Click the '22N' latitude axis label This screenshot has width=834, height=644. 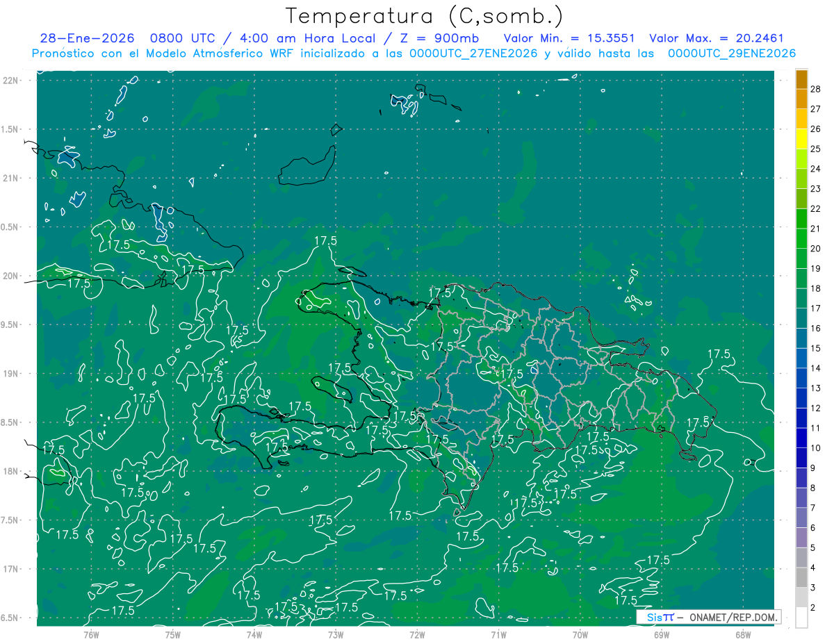[x=11, y=80]
